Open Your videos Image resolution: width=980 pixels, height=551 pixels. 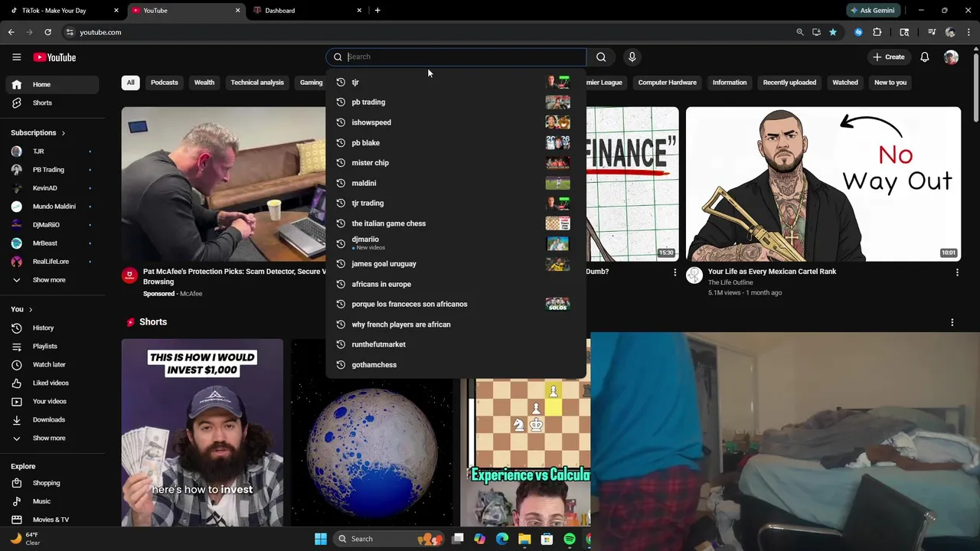52,401
